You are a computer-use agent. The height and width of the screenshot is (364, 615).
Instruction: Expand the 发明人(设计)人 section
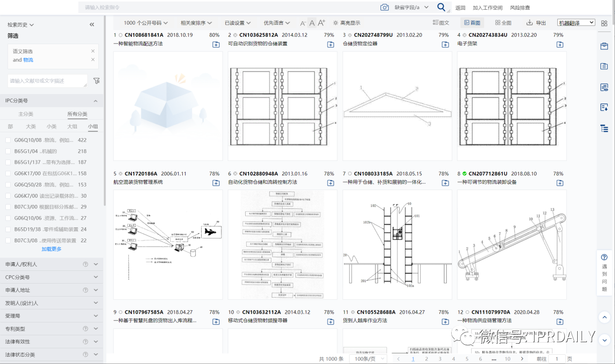coord(51,303)
